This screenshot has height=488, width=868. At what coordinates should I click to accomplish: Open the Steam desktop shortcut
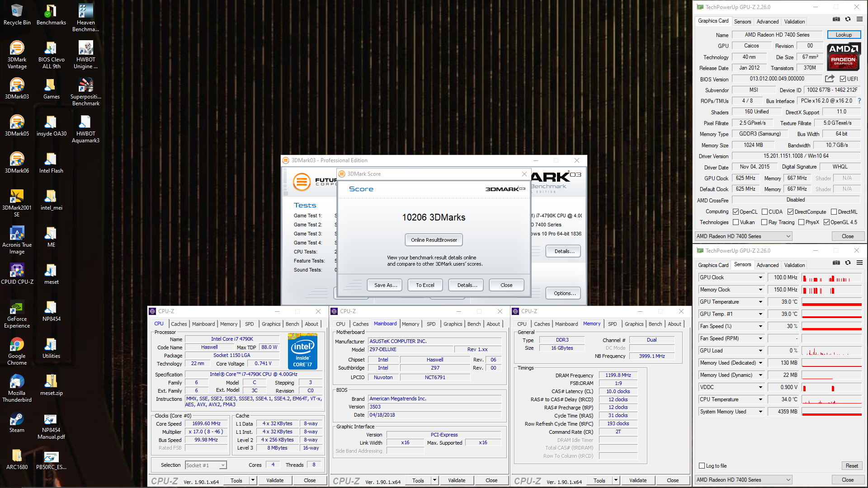[17, 422]
